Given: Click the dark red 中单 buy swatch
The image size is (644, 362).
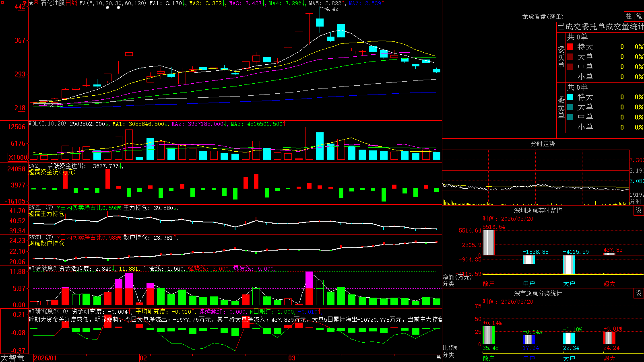Looking at the screenshot, I should (x=570, y=67).
